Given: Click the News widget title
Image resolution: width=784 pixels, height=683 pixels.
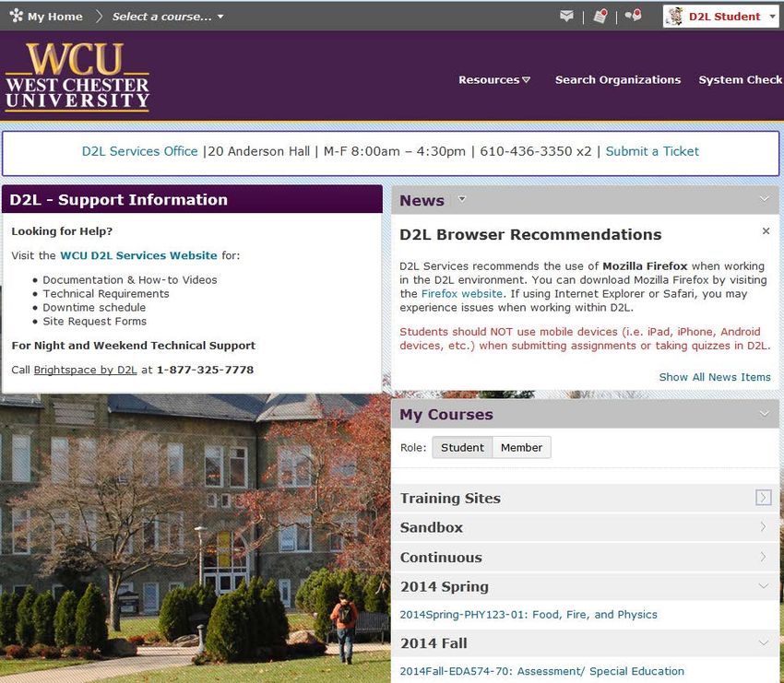Looking at the screenshot, I should [422, 200].
